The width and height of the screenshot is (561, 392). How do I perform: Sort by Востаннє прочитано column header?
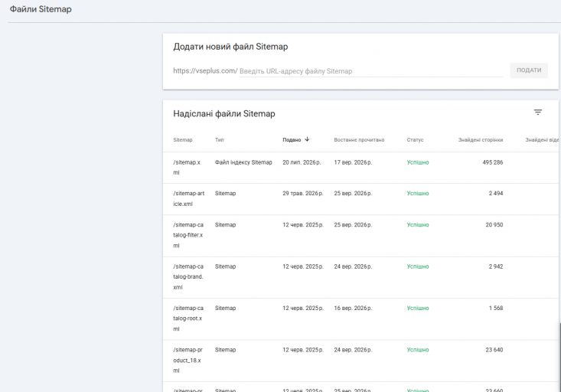tap(359, 140)
